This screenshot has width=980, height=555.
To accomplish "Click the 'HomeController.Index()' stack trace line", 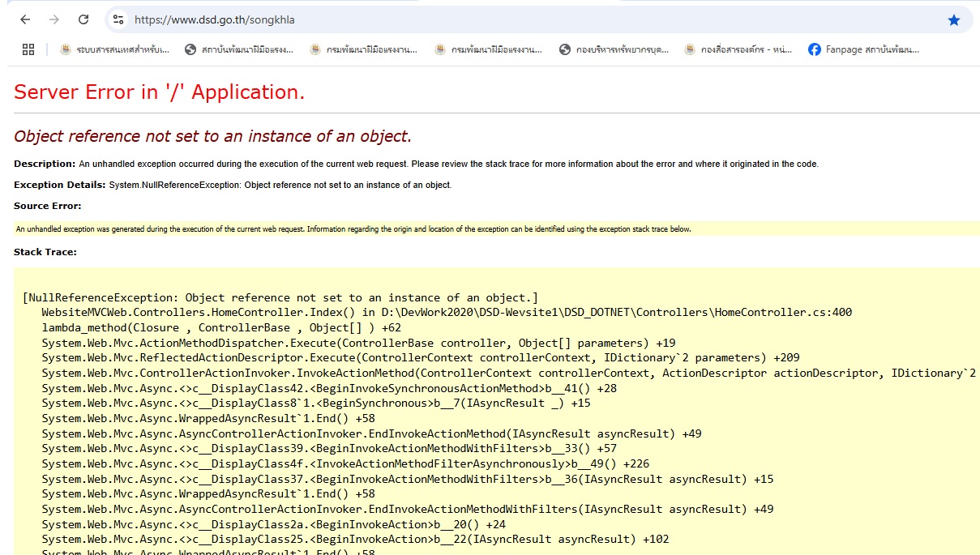I will (447, 312).
